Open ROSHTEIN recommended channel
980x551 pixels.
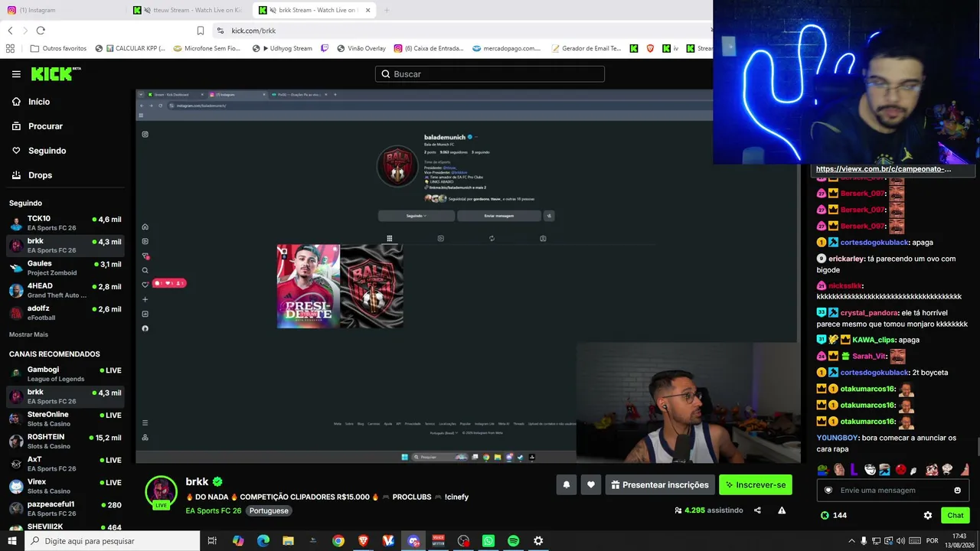65,442
